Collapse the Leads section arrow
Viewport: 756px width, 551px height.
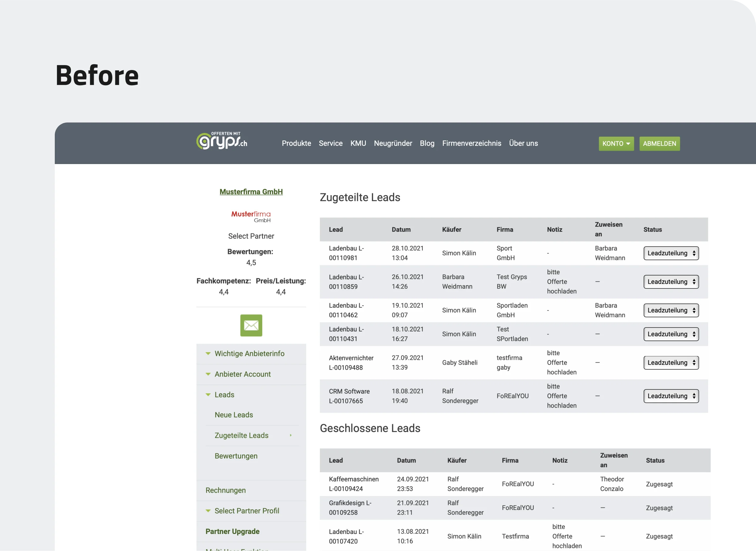pos(208,395)
